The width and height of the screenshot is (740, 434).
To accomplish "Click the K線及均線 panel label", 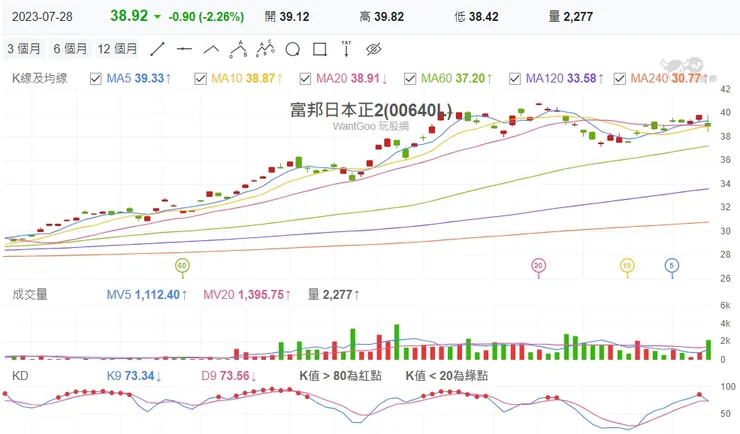I will coord(40,78).
